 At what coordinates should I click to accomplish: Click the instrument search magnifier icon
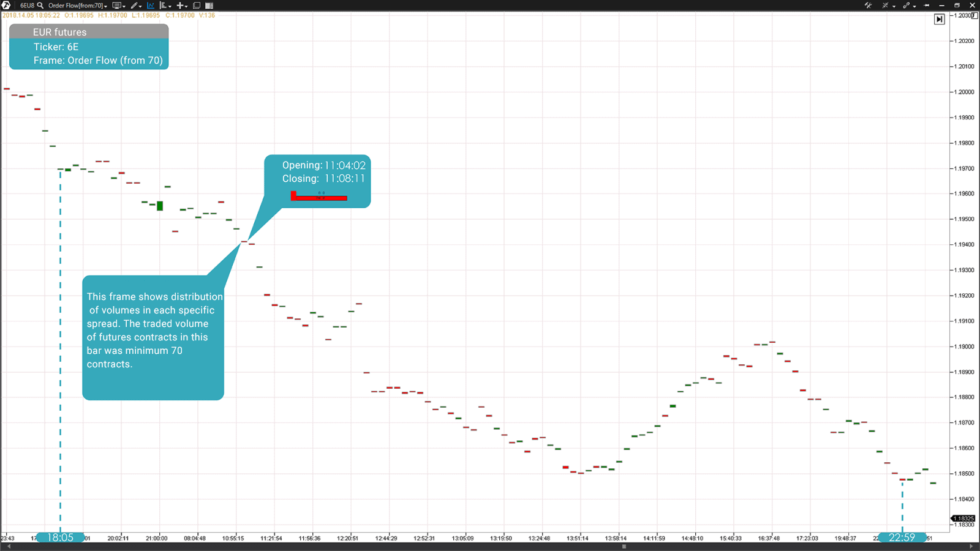point(40,6)
